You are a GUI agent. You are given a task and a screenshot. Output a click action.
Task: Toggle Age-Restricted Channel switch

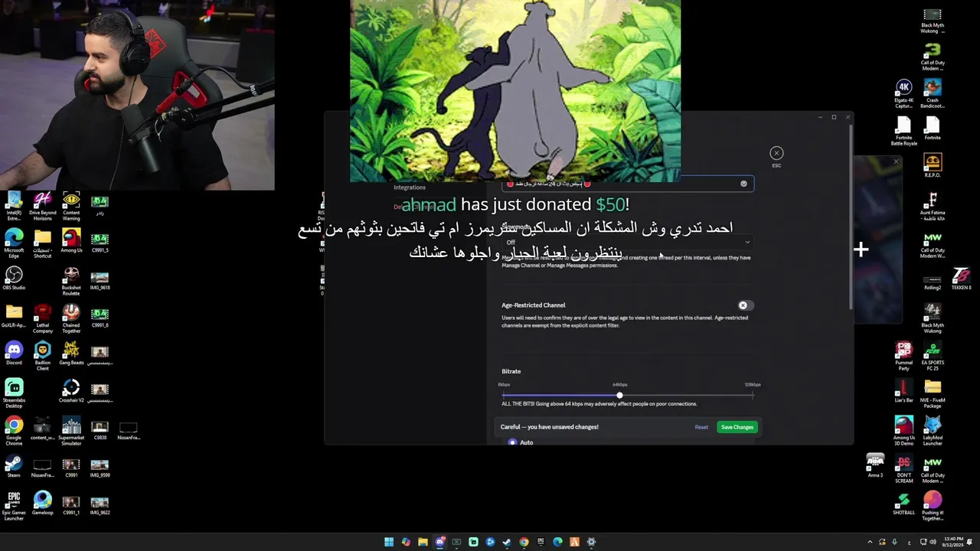[745, 305]
